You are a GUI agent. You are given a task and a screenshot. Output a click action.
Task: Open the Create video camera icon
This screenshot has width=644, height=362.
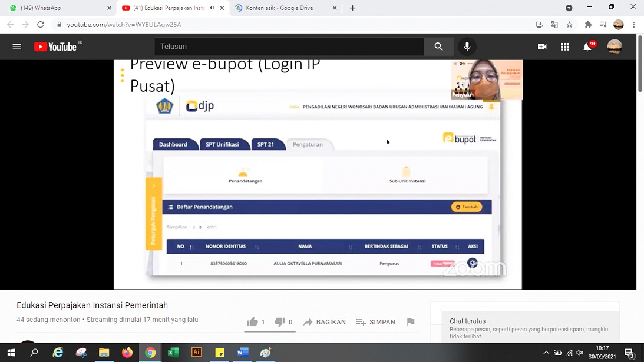click(542, 47)
